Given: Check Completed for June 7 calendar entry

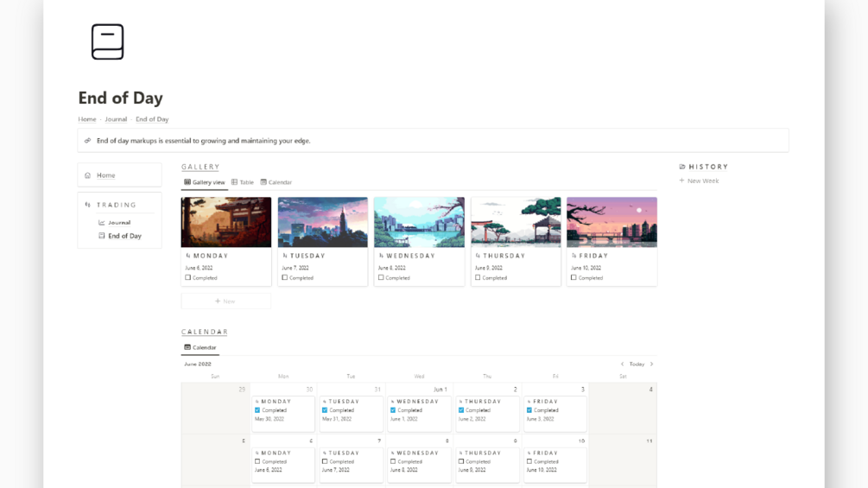Looking at the screenshot, I should 325,461.
